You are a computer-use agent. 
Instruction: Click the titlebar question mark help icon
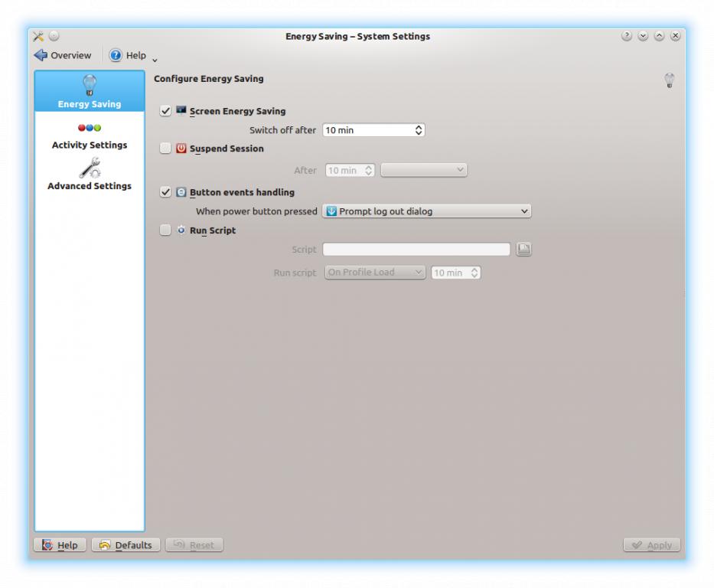click(627, 36)
